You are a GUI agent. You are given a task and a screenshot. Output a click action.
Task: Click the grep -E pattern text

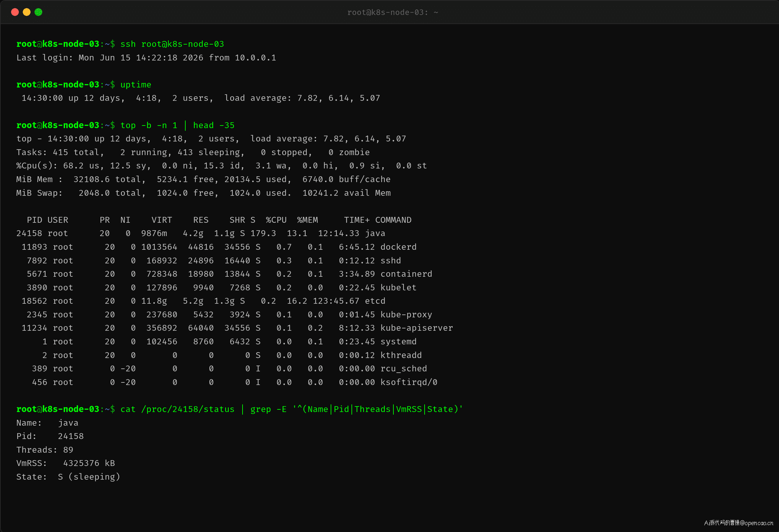point(378,409)
